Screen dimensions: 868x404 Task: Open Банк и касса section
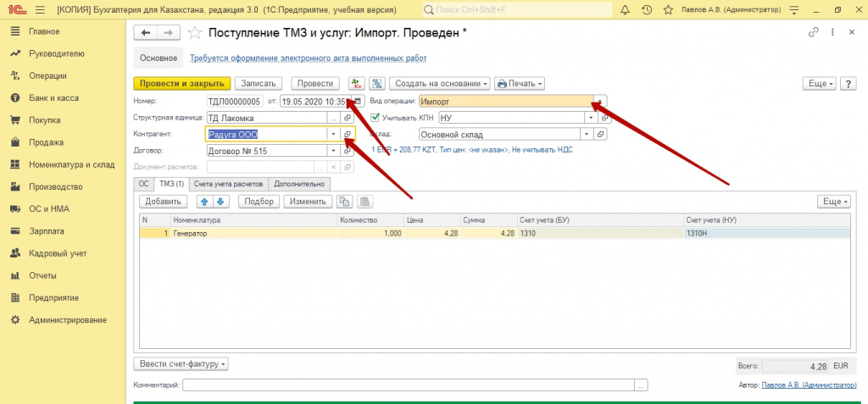point(53,98)
